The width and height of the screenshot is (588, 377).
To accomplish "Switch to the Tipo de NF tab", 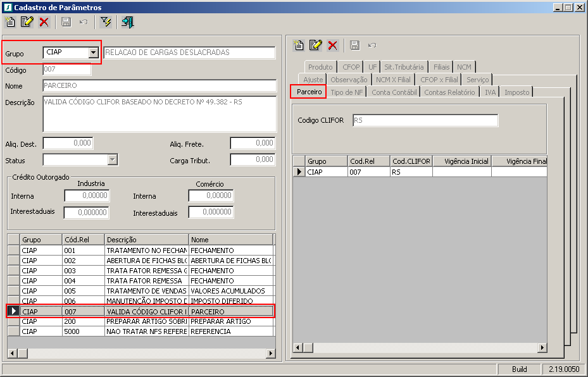I will tap(347, 92).
